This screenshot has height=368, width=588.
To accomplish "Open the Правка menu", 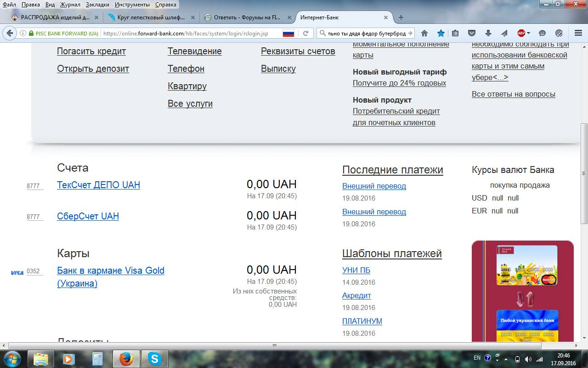I will pos(31,5).
